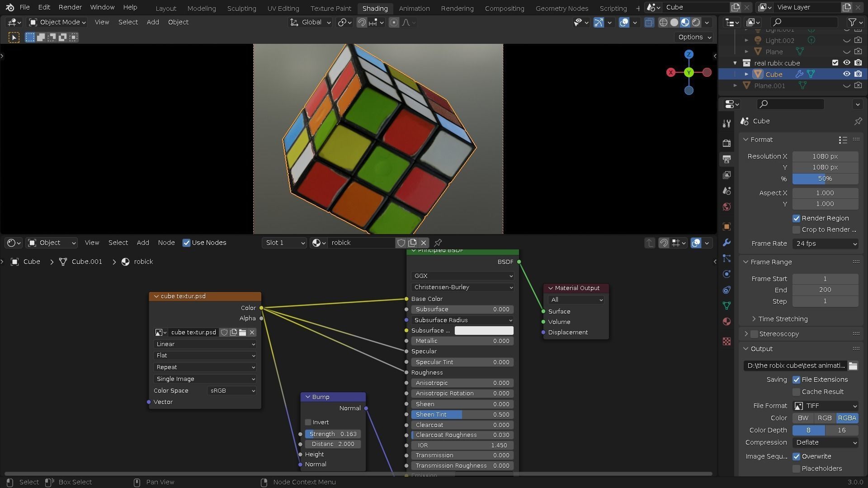Open the Modifier properties wrench tab

click(726, 243)
